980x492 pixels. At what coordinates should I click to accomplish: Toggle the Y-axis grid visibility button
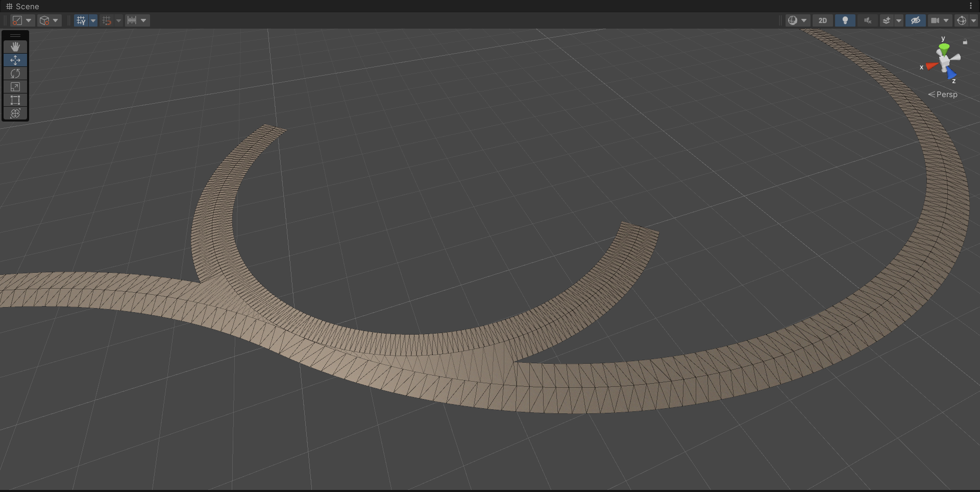pos(81,20)
